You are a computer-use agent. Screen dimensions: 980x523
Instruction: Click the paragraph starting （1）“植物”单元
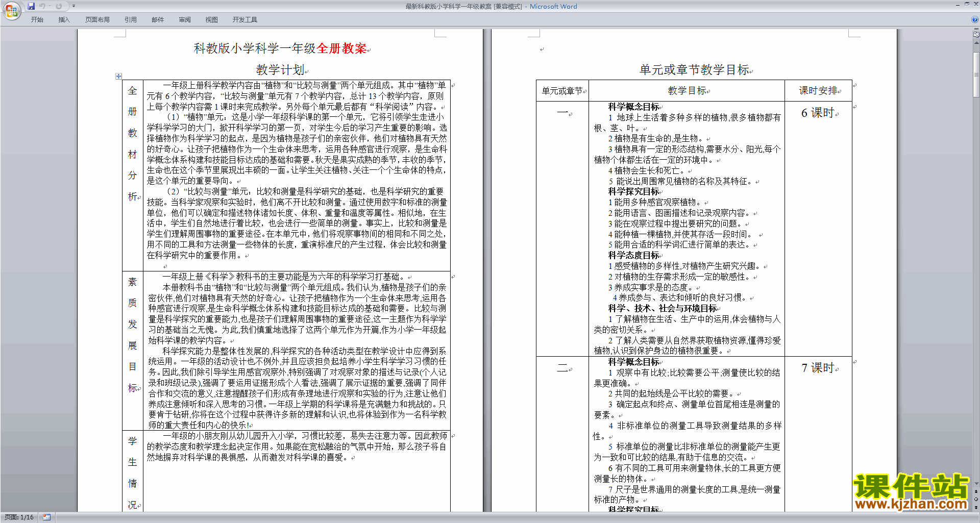coord(297,148)
